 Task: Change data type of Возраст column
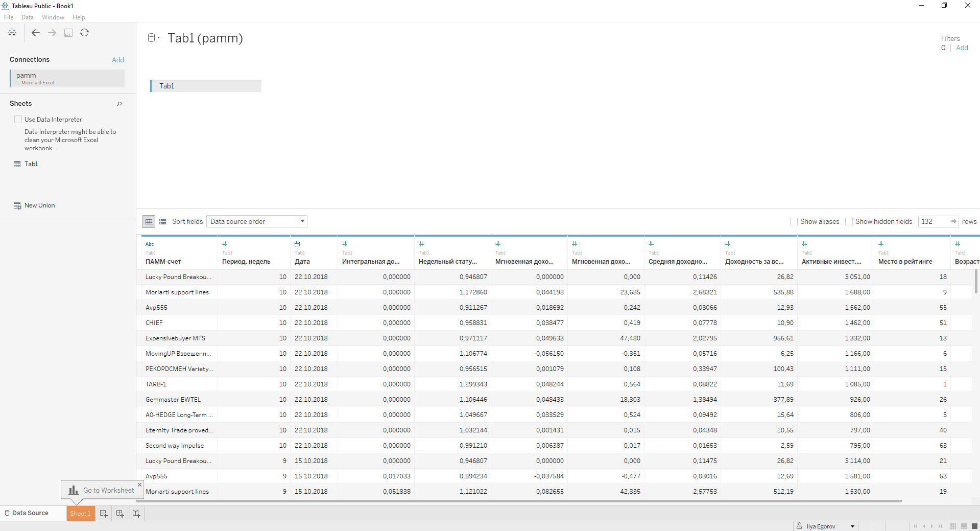coord(958,244)
